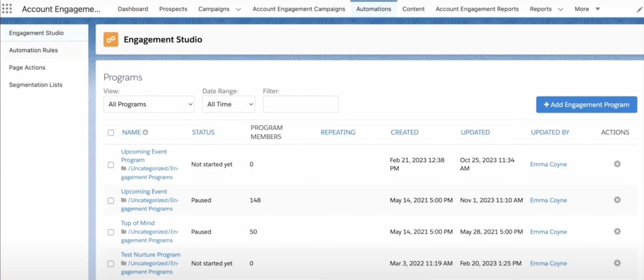Sort by the Created column header
The image size is (644, 280).
click(x=405, y=132)
